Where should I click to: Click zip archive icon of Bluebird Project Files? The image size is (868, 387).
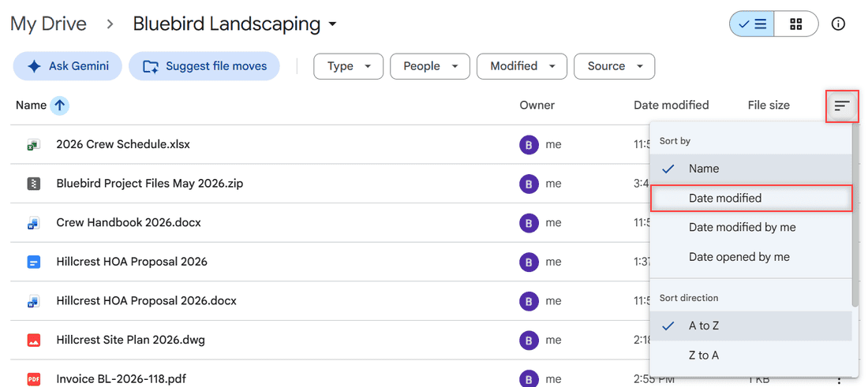(34, 184)
